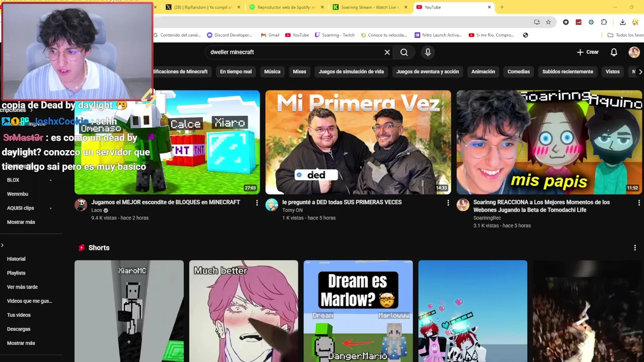Image resolution: width=644 pixels, height=362 pixels.
Task: Open the Nitro Launch Activa bookmark
Action: coord(438,35)
